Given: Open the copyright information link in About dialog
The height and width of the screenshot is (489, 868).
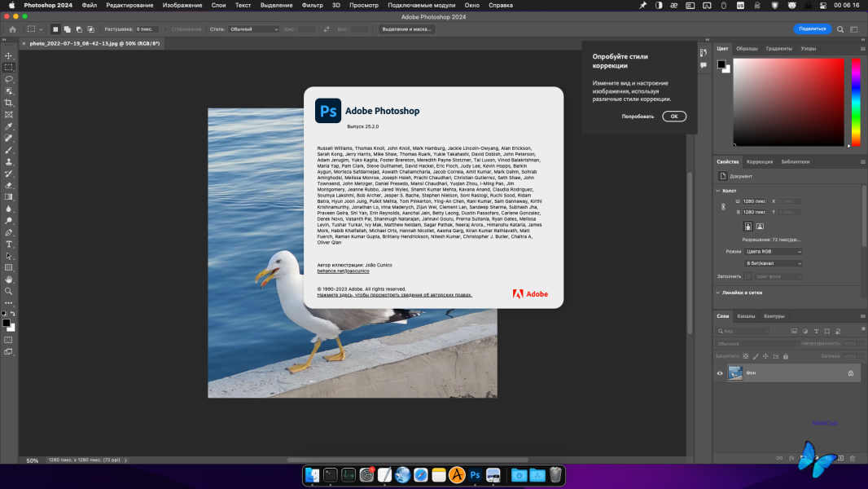Looking at the screenshot, I should point(395,294).
